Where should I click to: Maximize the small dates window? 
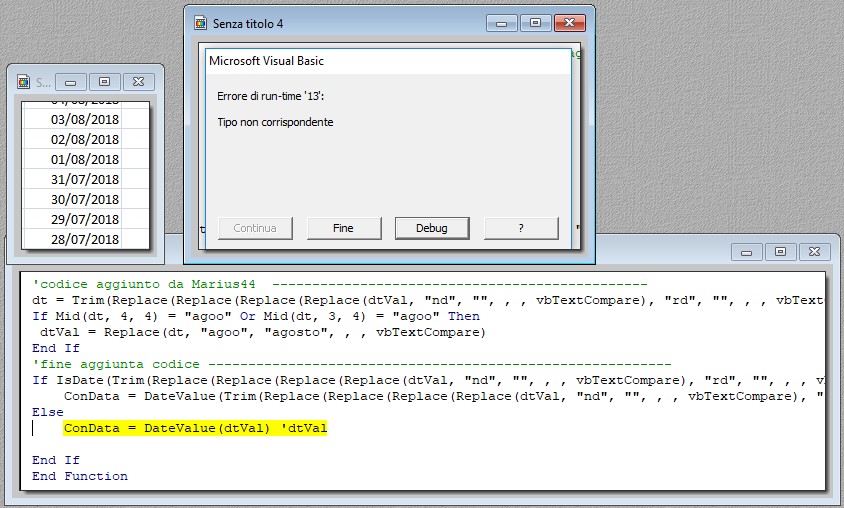click(x=104, y=82)
